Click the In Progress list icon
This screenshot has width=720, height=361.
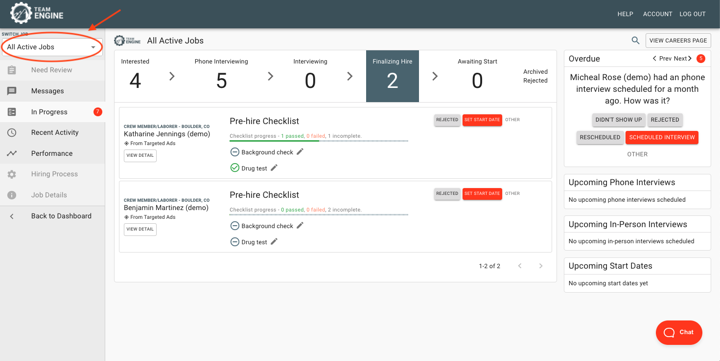(12, 112)
